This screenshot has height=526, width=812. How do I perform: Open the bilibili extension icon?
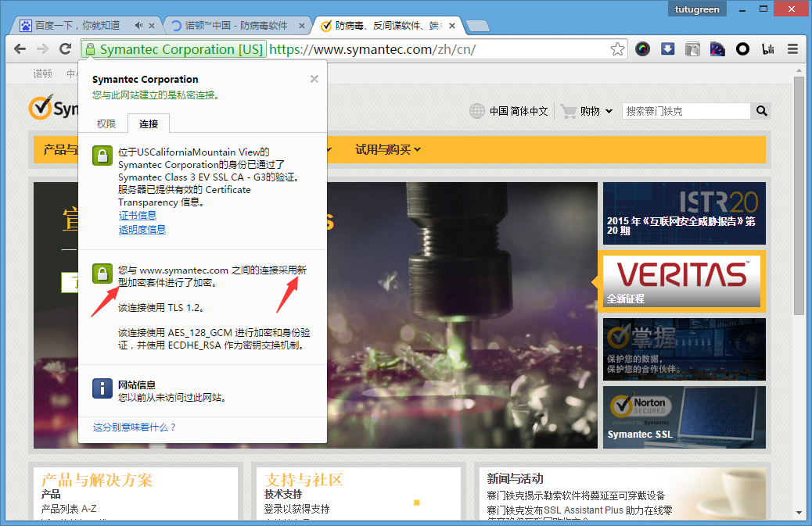[768, 49]
